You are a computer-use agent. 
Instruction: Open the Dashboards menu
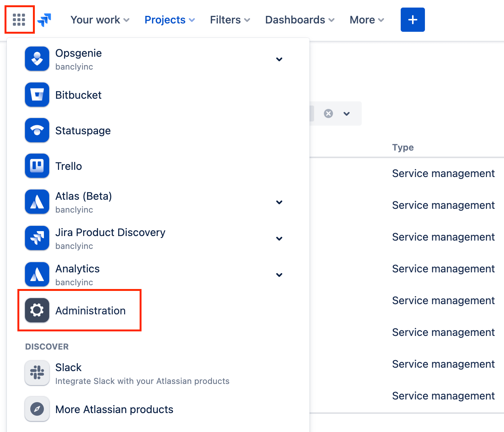[299, 20]
